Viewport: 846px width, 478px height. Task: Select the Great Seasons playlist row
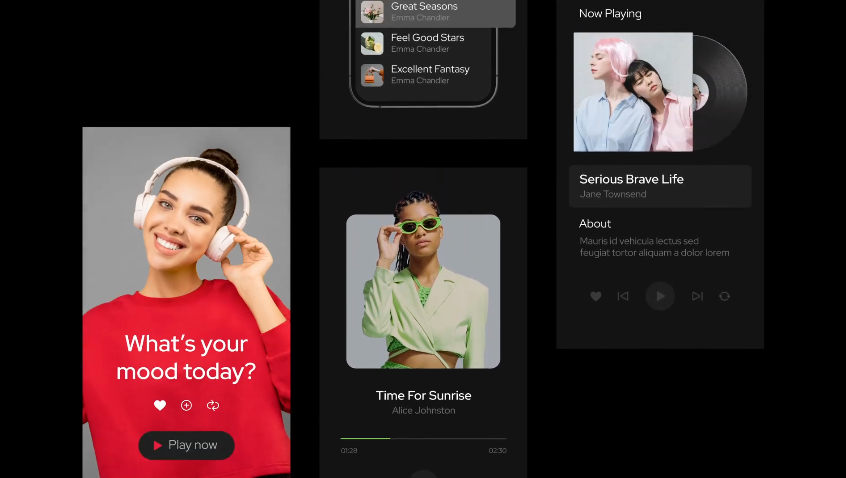[435, 12]
